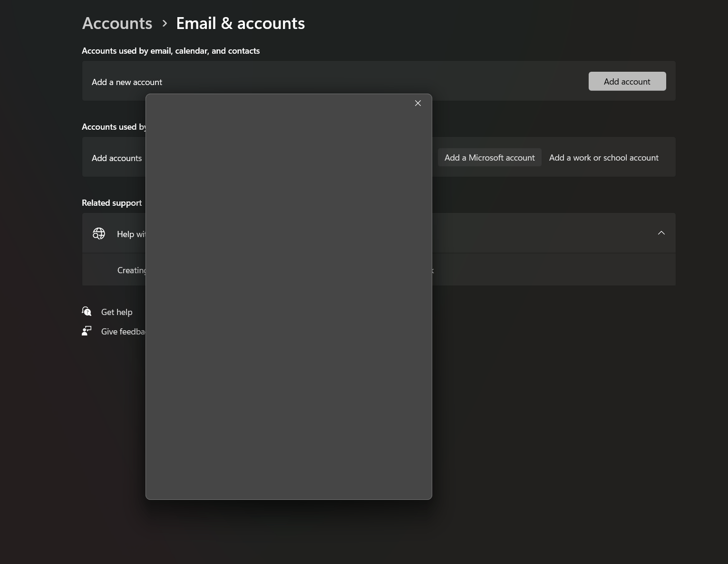This screenshot has width=728, height=564.
Task: Click the help chat icon in related links
Action: [86, 311]
